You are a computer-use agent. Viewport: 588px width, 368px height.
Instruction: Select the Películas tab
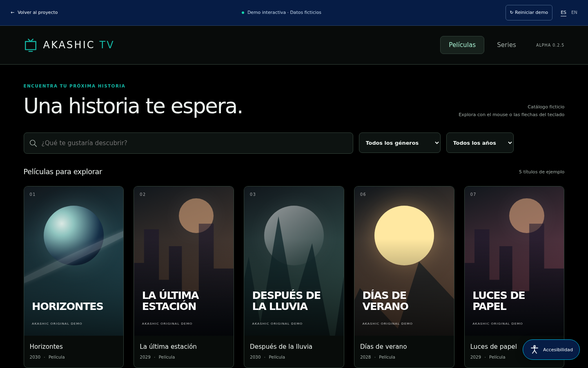(462, 45)
